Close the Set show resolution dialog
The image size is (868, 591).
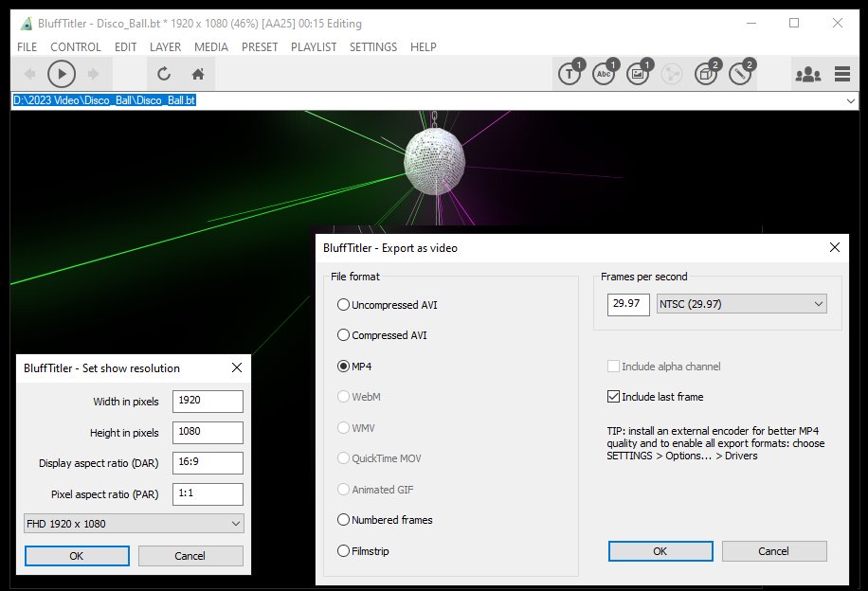tap(237, 367)
